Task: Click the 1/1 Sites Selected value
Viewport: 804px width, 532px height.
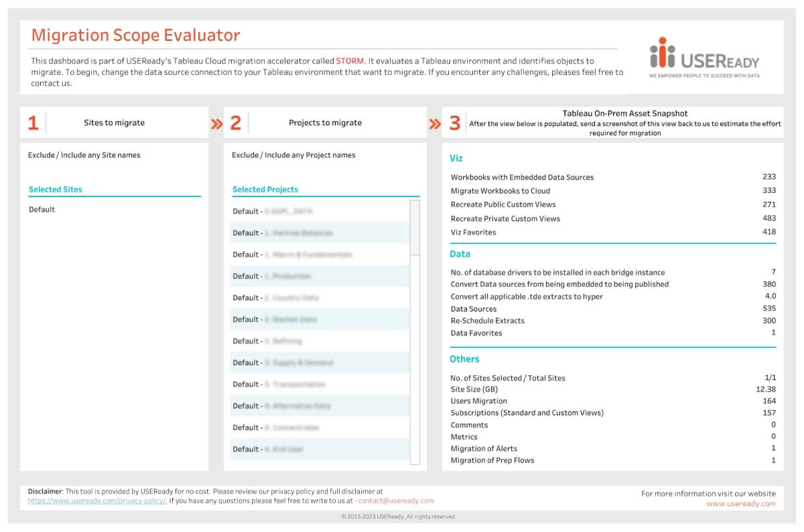Action: click(770, 378)
